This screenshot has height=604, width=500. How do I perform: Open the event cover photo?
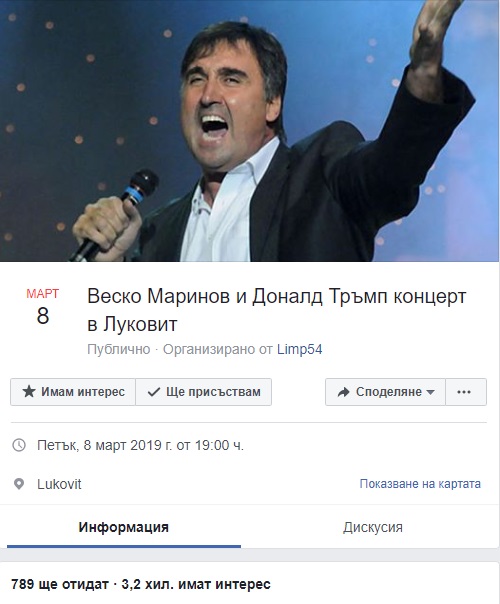pos(250,131)
